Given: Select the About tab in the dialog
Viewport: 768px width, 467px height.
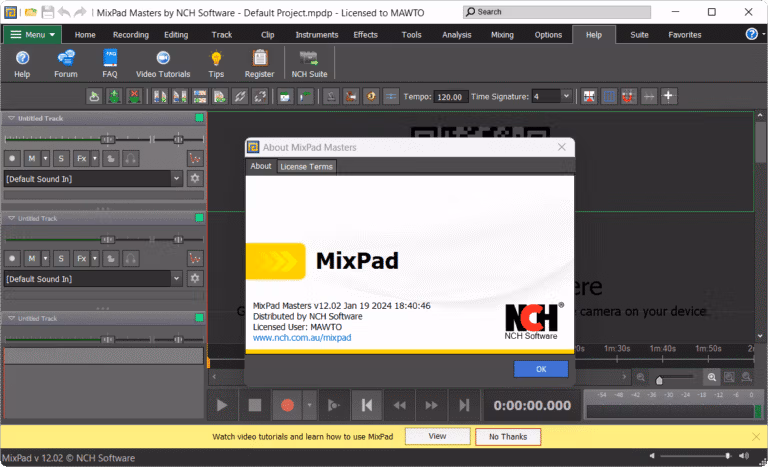Looking at the screenshot, I should point(261,166).
